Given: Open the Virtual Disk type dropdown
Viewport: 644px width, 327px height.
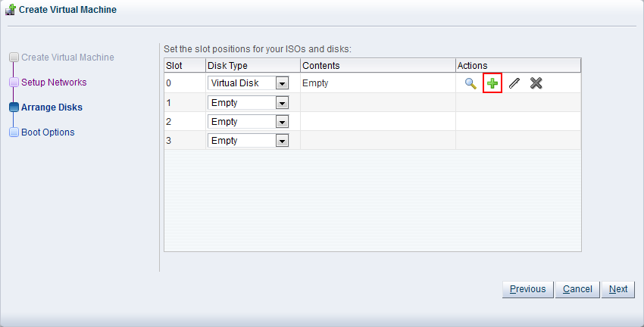Looking at the screenshot, I should 283,83.
